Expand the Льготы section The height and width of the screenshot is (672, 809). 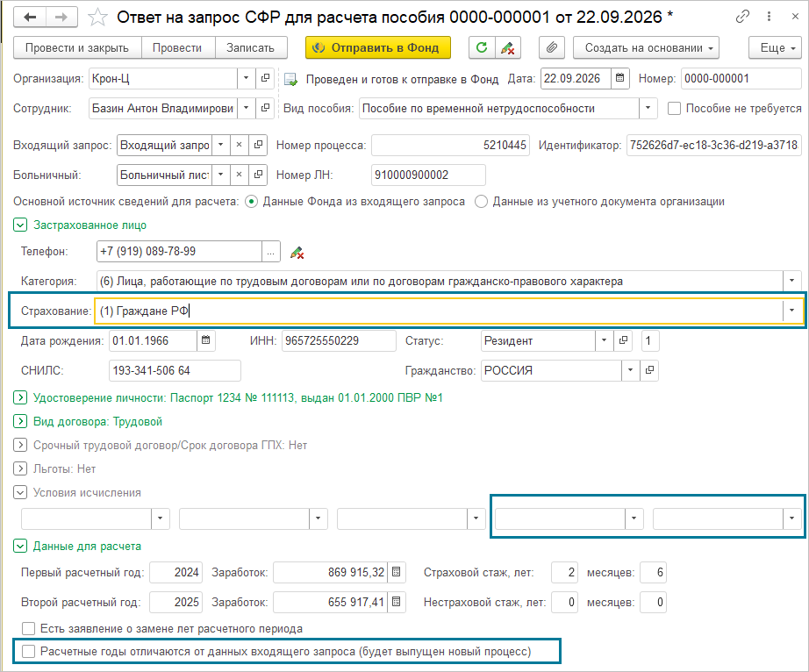click(20, 468)
